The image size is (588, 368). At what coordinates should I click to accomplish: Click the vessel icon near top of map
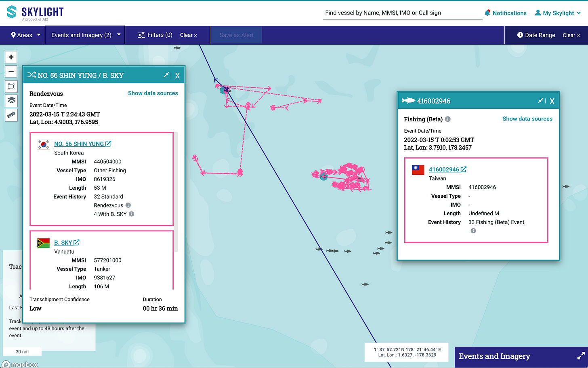[x=177, y=48]
